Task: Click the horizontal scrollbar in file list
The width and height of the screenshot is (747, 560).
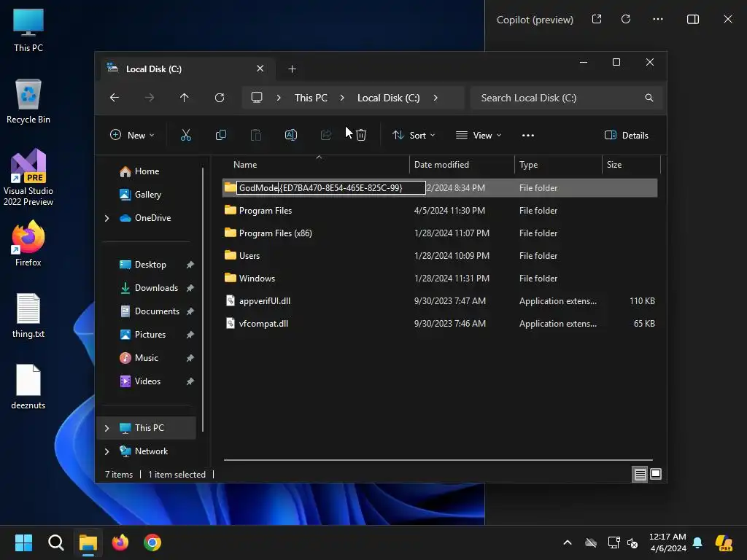Action: [438, 460]
